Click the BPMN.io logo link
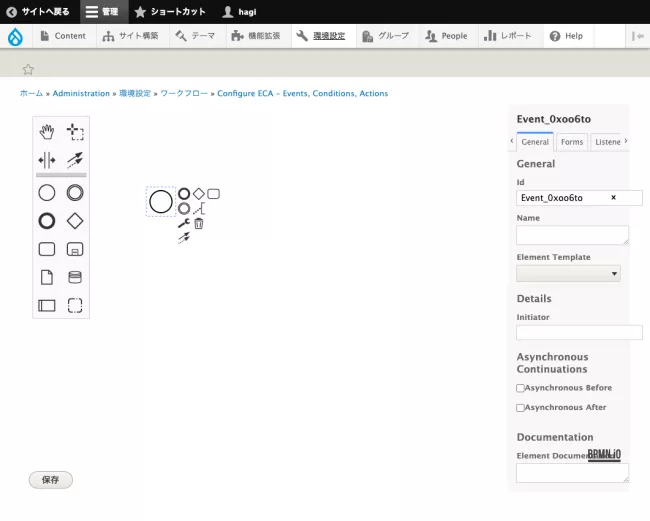Image resolution: width=650 pixels, height=521 pixels. coord(604,454)
